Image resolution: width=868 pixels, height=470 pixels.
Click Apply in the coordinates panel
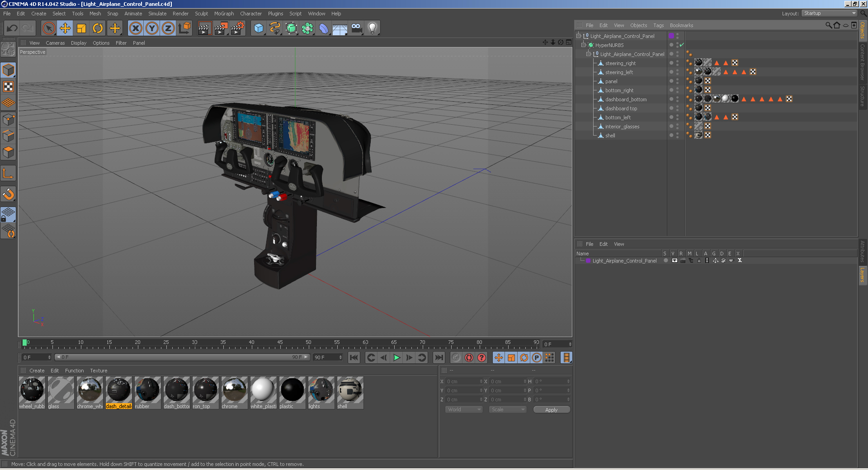click(x=552, y=409)
